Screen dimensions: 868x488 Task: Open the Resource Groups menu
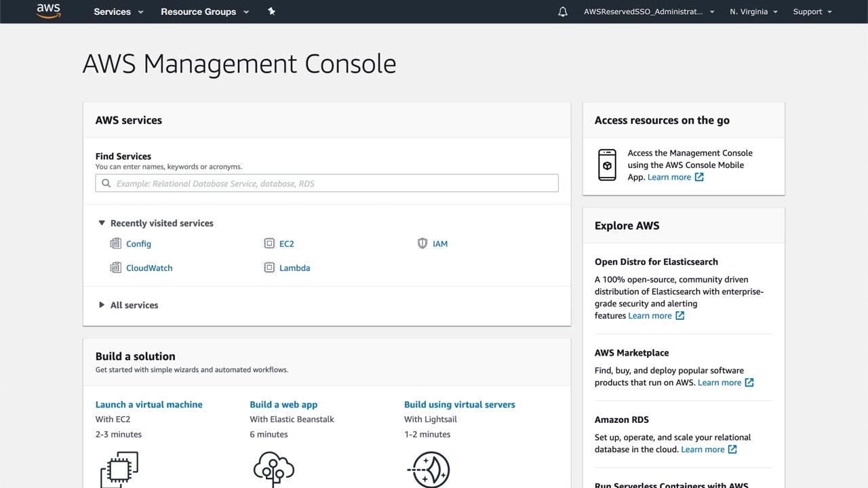point(205,12)
